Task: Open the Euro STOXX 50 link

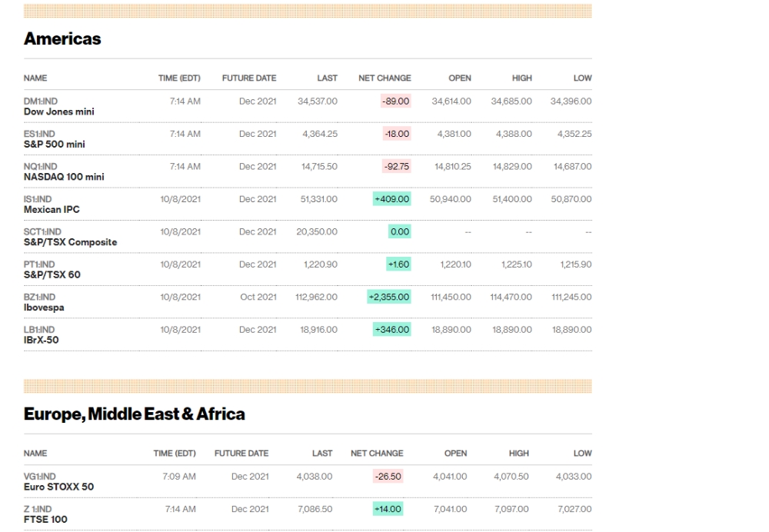Action: coord(59,487)
